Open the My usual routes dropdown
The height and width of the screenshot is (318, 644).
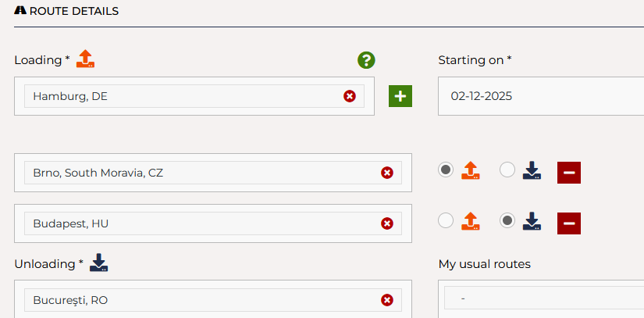click(x=543, y=298)
